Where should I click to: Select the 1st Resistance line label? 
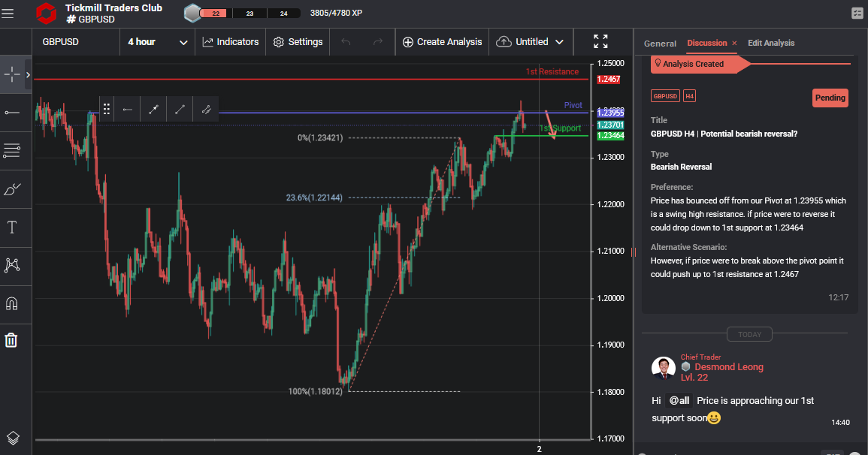552,72
